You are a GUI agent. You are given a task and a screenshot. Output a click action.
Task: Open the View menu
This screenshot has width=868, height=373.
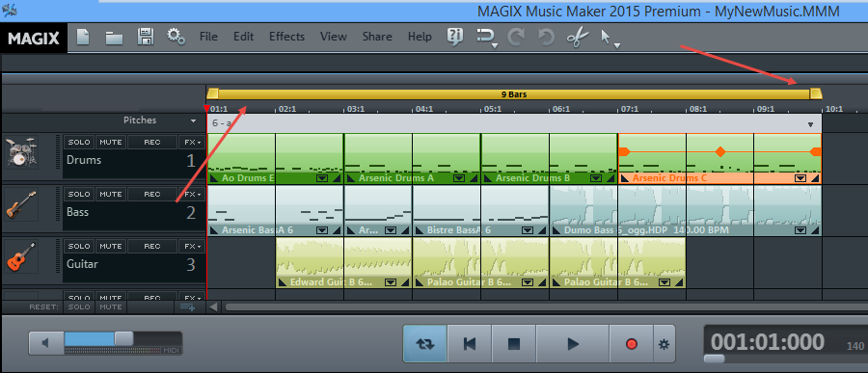click(x=334, y=37)
